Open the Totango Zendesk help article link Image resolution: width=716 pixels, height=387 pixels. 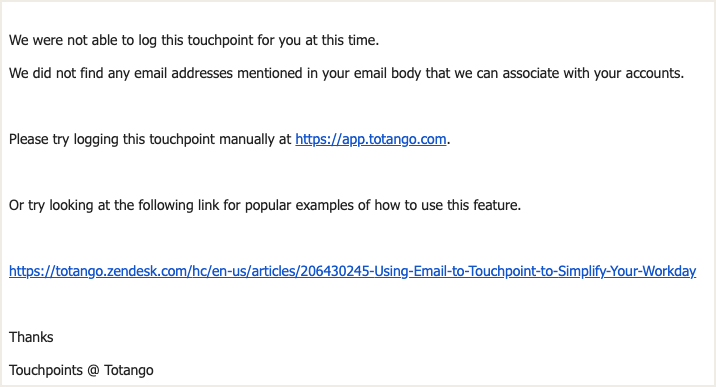[x=353, y=271]
